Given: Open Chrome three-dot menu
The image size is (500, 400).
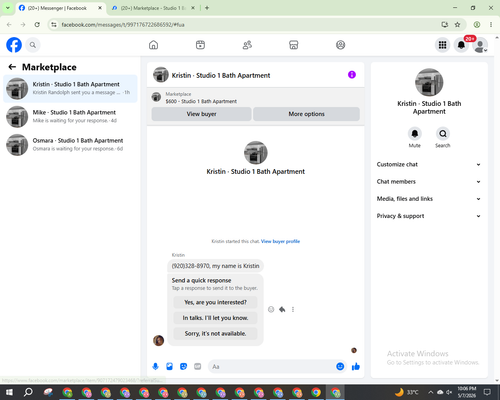Looking at the screenshot, I should coord(491,25).
